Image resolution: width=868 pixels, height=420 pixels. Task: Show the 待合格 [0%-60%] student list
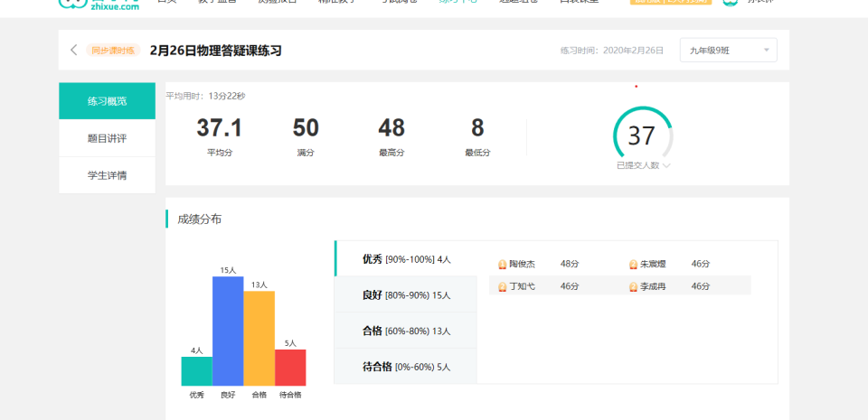pyautogui.click(x=406, y=367)
